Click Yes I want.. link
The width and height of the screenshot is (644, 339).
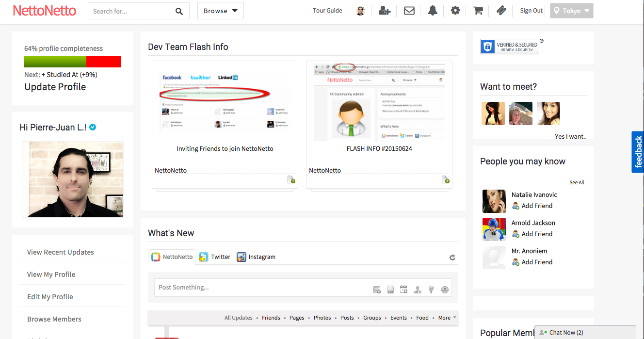point(571,136)
